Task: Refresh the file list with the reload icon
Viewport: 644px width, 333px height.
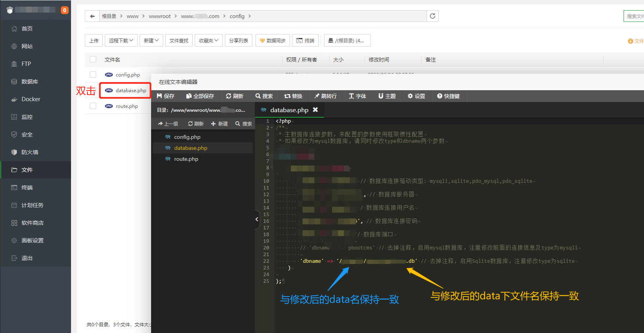Action: click(x=432, y=16)
